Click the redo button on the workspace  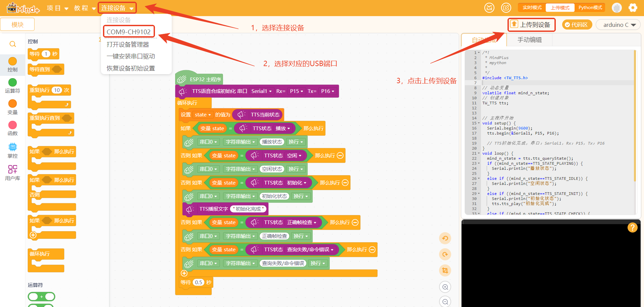coord(445,254)
